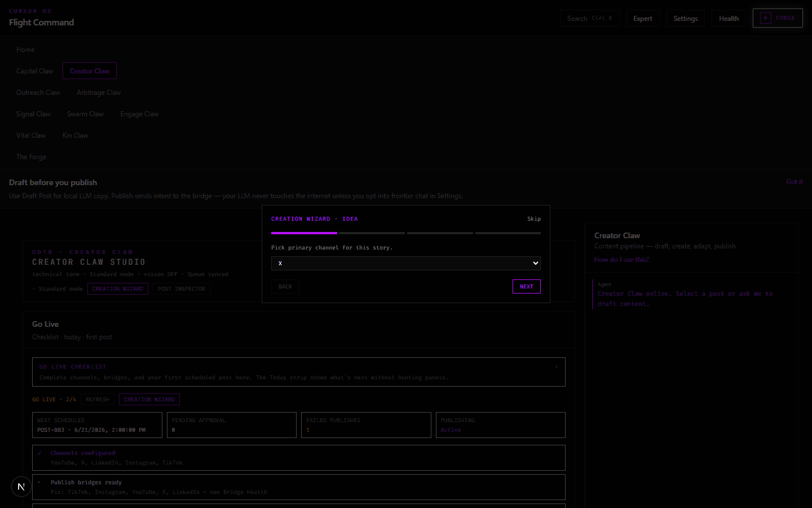The height and width of the screenshot is (508, 812).
Task: Click the vision OFF status text
Action: [161, 274]
